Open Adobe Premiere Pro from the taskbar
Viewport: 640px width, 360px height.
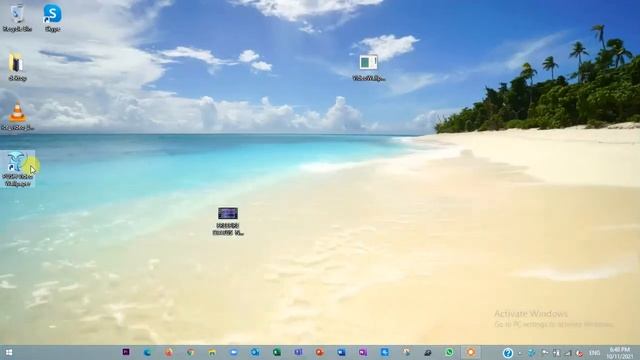click(x=126, y=352)
